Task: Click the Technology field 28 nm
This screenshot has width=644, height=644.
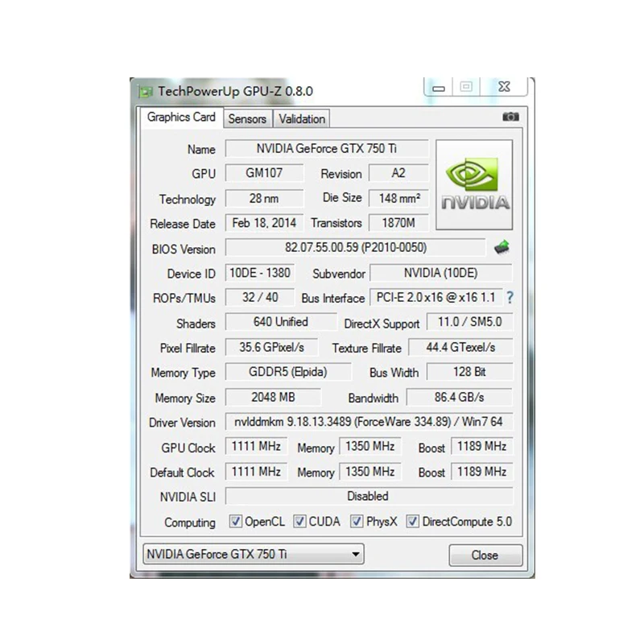Action: 265,198
